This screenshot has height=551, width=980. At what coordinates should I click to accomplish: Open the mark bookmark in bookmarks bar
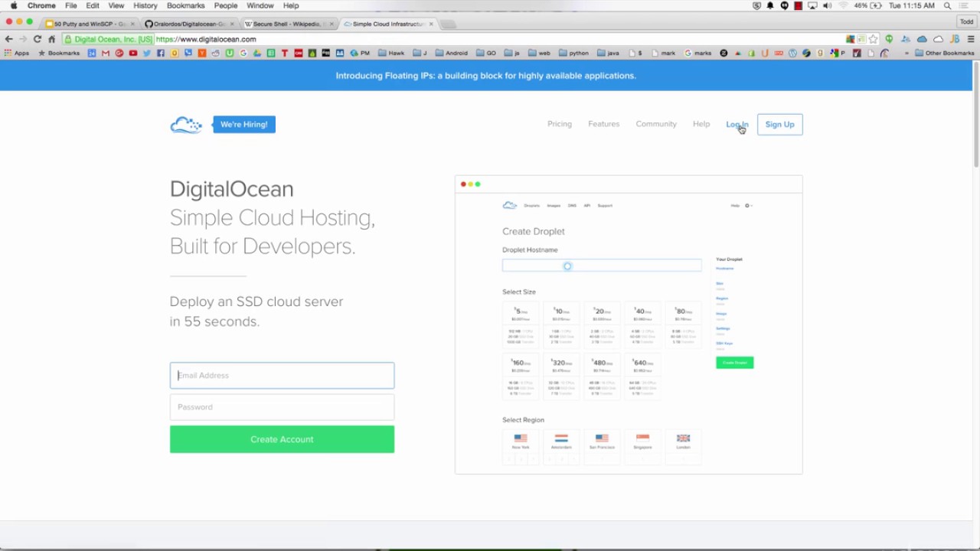pos(665,53)
